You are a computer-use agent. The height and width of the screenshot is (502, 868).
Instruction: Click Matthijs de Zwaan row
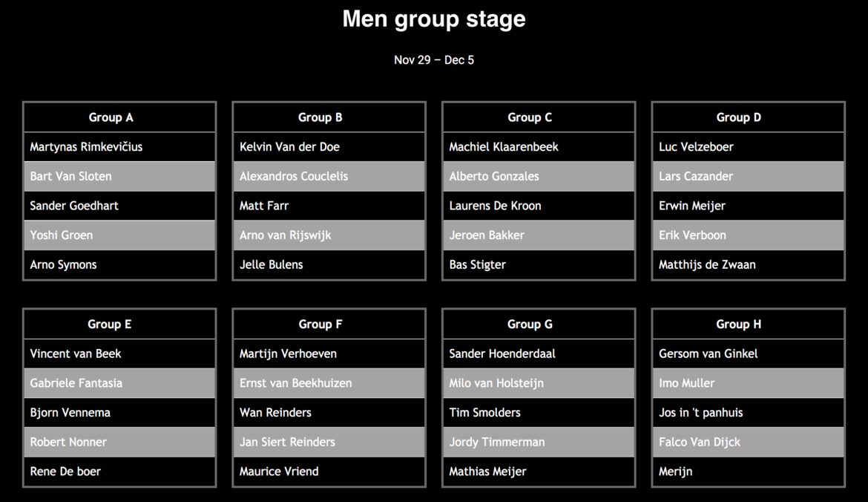707,264
